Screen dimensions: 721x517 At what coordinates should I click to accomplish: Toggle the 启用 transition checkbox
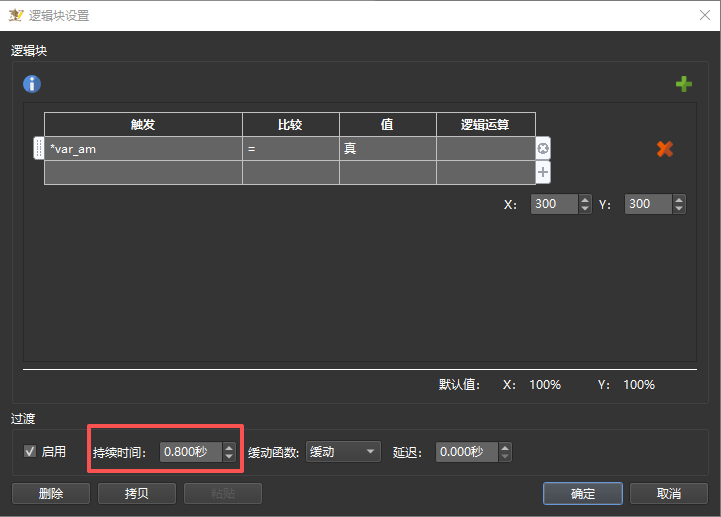coord(30,452)
